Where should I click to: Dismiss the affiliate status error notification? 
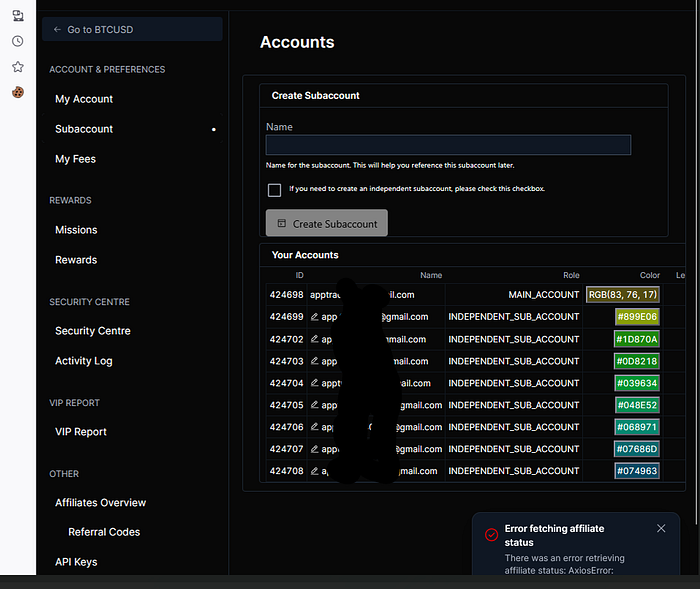click(x=661, y=528)
